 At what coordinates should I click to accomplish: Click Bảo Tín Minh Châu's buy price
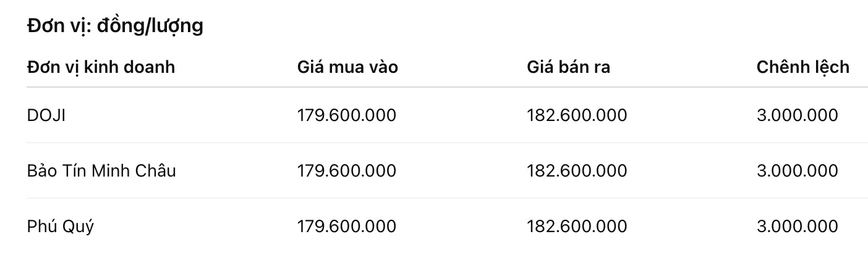tap(346, 171)
